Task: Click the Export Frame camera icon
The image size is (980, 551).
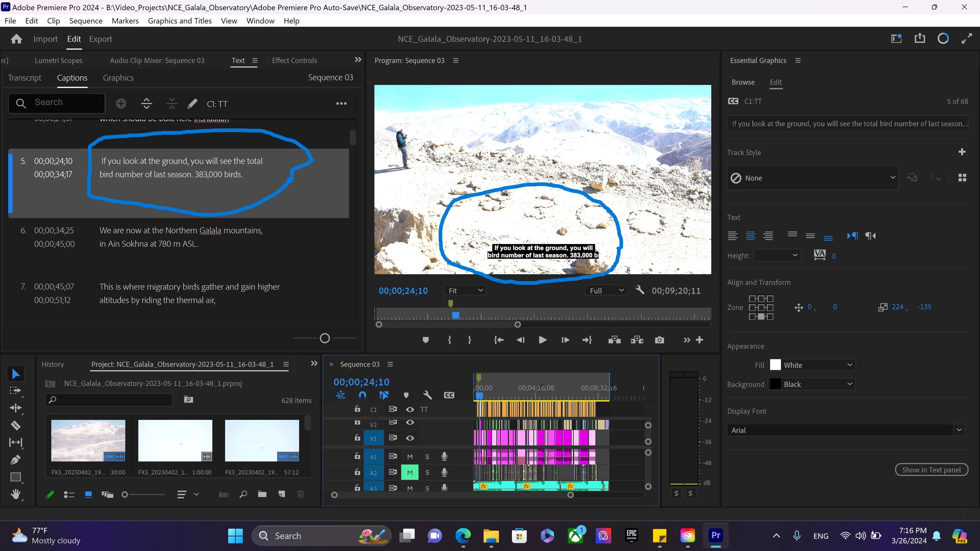Action: point(659,340)
